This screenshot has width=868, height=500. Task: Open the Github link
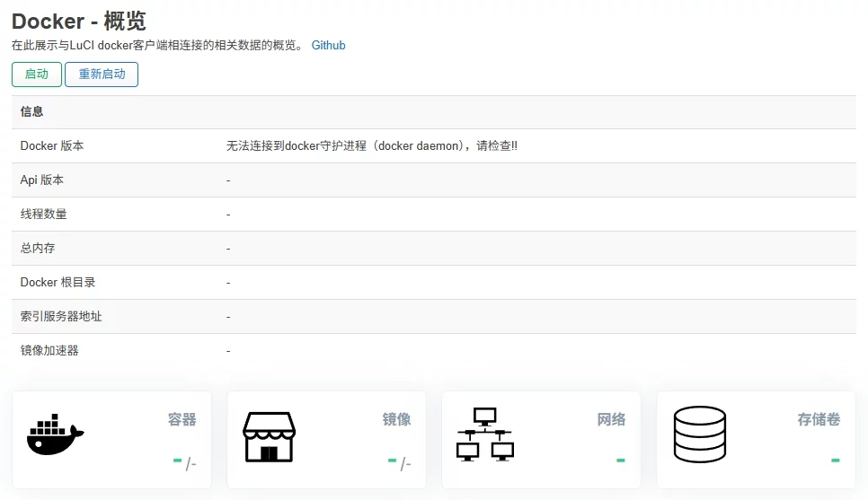pyautogui.click(x=328, y=45)
